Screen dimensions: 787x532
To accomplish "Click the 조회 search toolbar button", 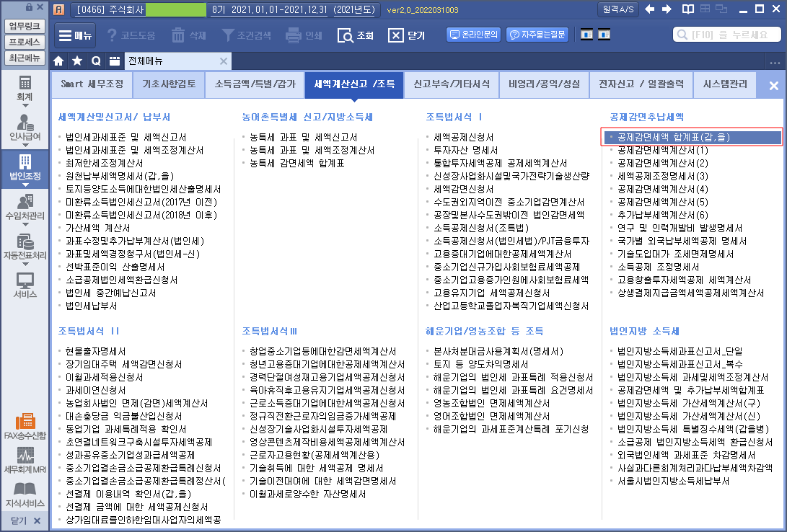I will [x=356, y=35].
